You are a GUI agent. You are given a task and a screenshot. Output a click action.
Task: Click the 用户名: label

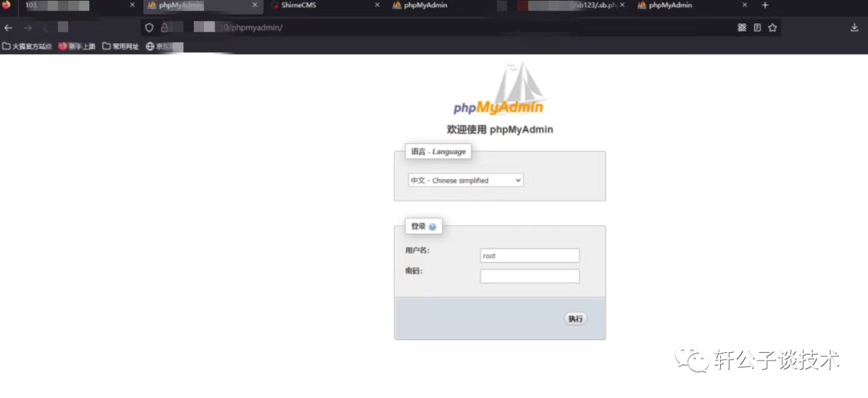click(x=417, y=251)
